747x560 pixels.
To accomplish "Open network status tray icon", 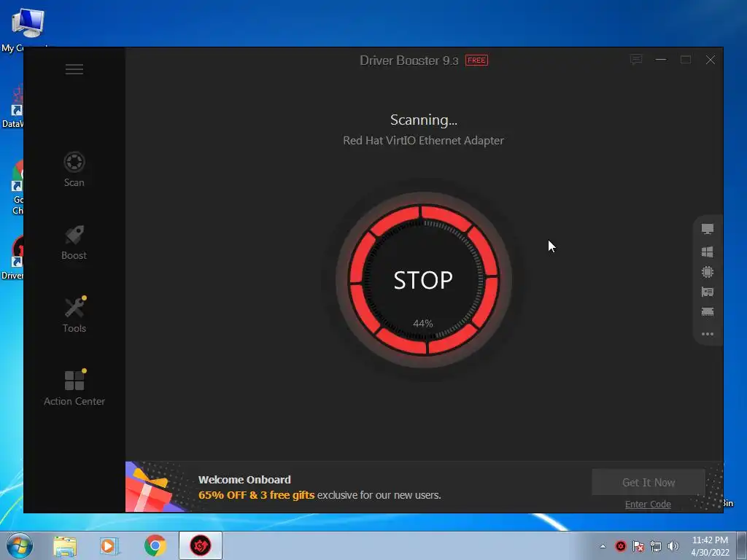I will coord(656,546).
